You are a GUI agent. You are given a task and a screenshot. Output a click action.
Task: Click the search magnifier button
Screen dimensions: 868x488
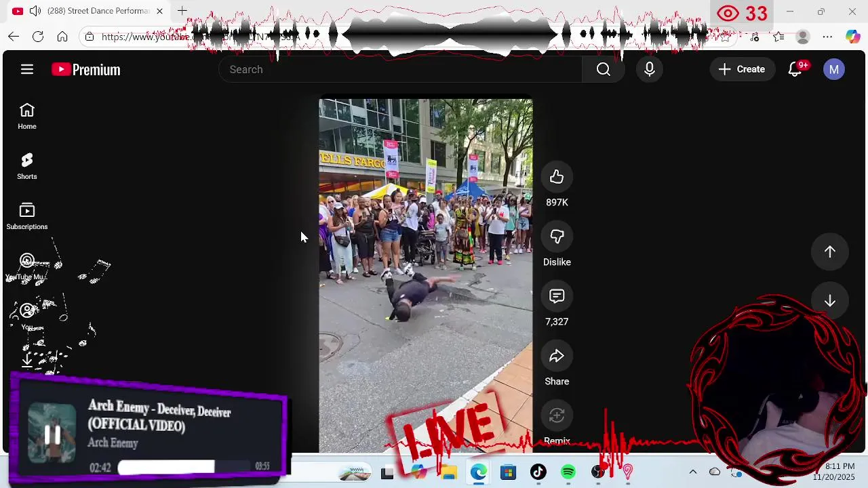pyautogui.click(x=604, y=69)
